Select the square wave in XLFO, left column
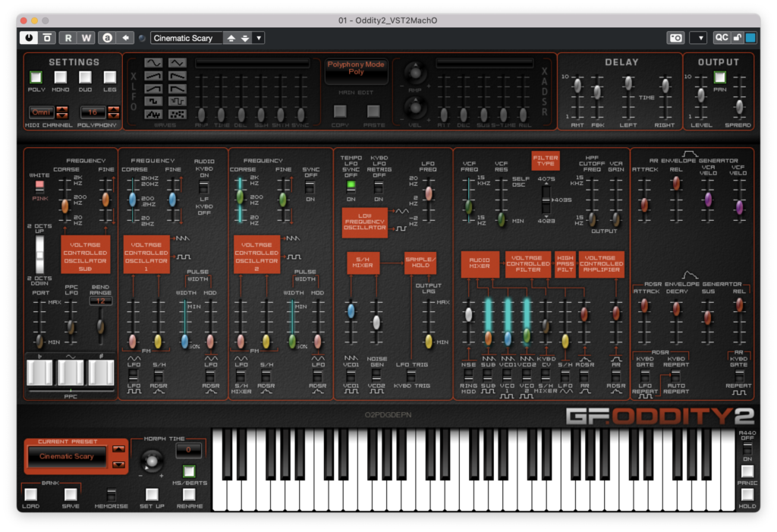The height and width of the screenshot is (532, 777). [x=153, y=102]
